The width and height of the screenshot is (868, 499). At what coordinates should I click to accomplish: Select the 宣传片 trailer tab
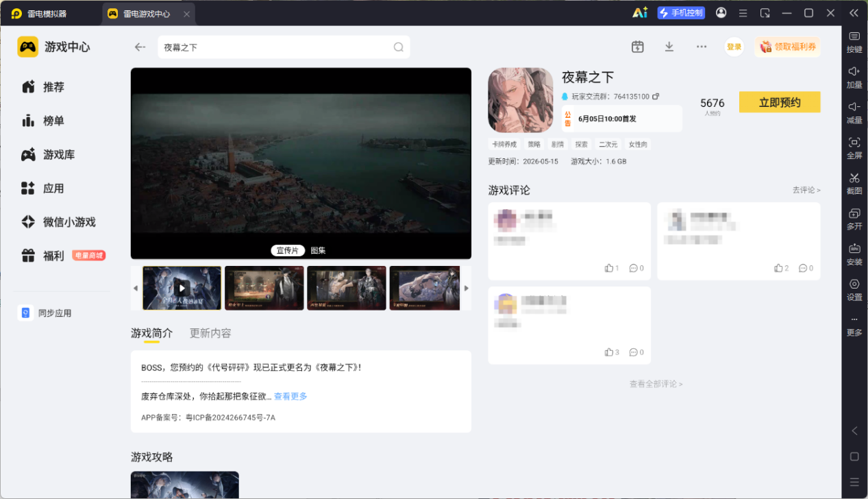tap(288, 250)
